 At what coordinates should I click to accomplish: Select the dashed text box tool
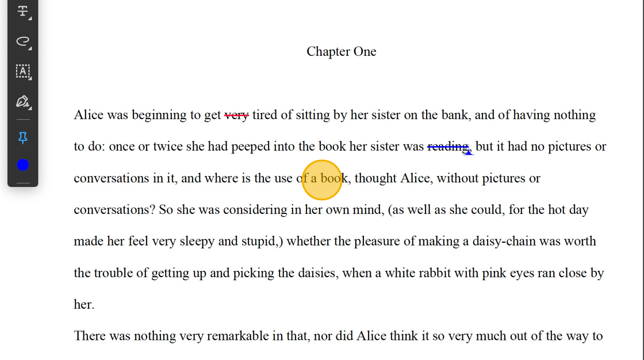click(22, 71)
